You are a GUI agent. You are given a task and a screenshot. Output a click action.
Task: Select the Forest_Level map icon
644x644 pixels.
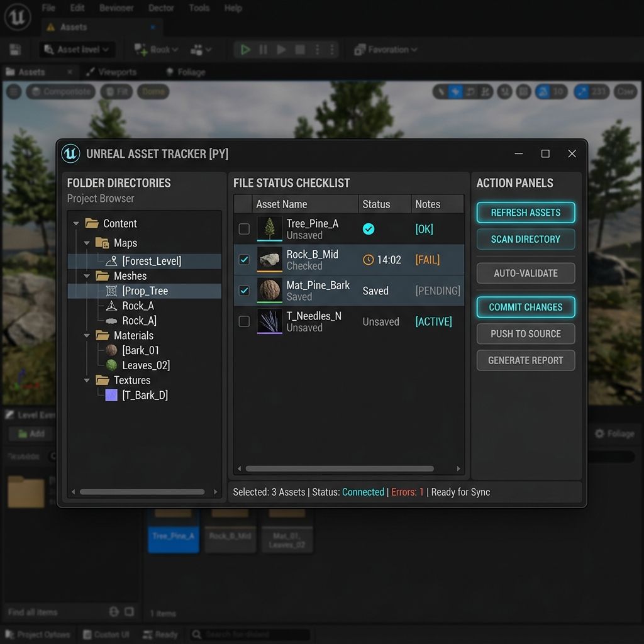111,261
